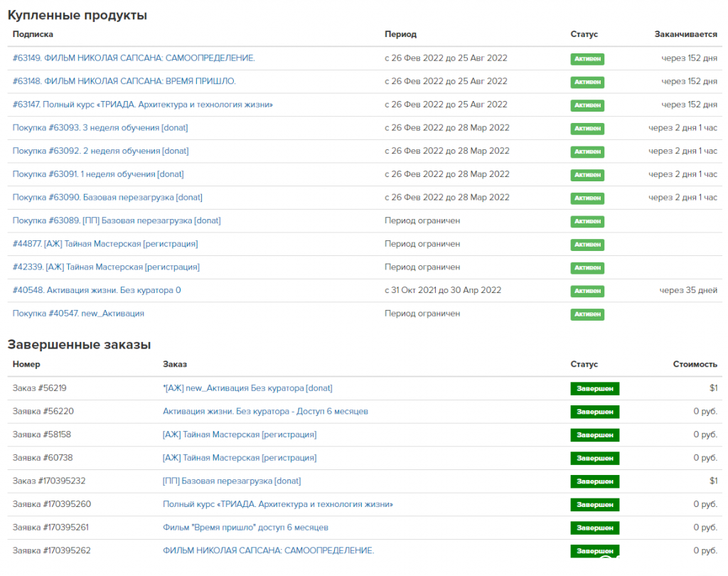Click the Период column header
728x576 pixels.
[400, 34]
